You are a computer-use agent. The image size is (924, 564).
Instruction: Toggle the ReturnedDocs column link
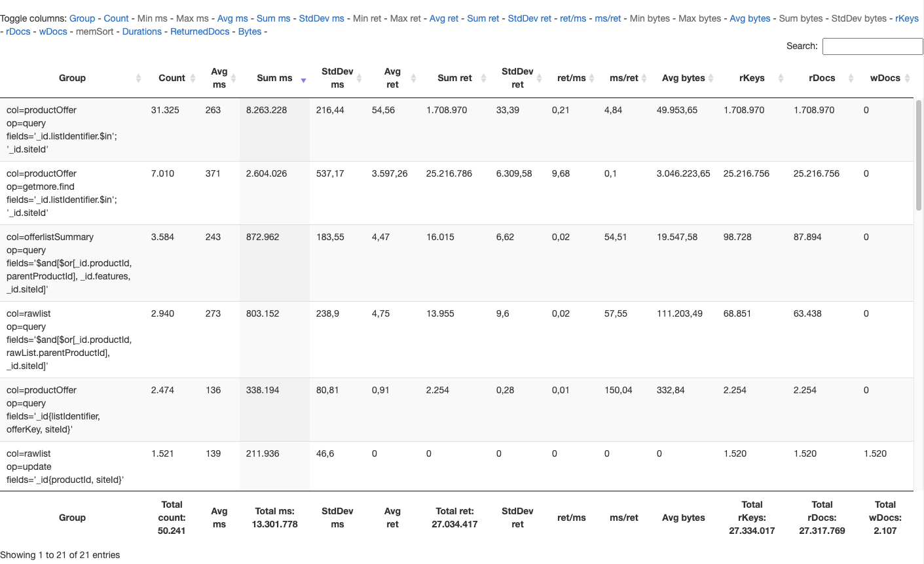pos(200,31)
